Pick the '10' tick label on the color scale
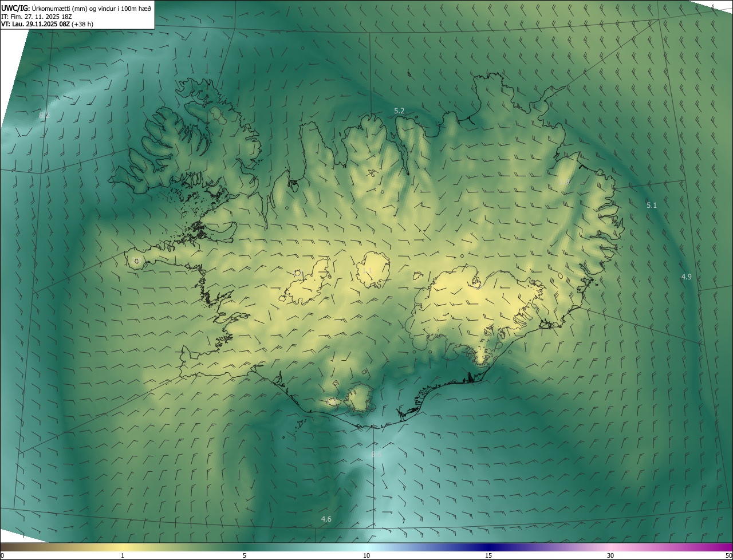Screen dimensions: 733x560 click(x=366, y=555)
